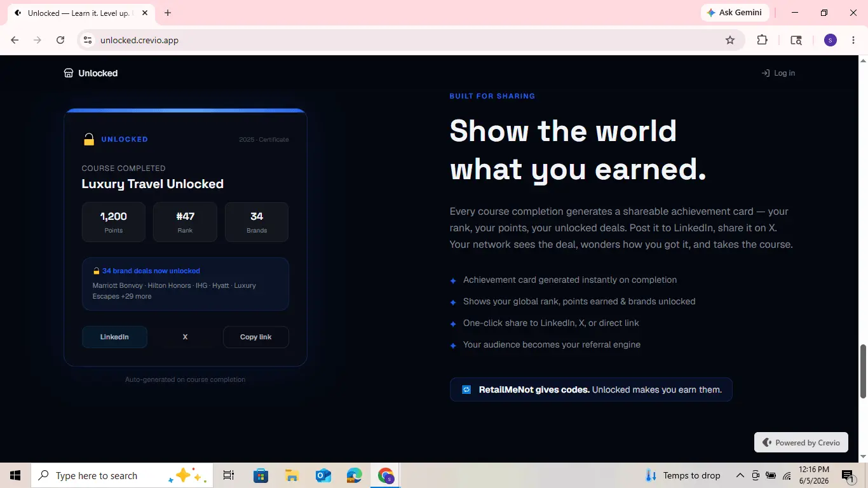The height and width of the screenshot is (488, 868).
Task: Click the 34 Brands stat box
Action: click(x=257, y=222)
